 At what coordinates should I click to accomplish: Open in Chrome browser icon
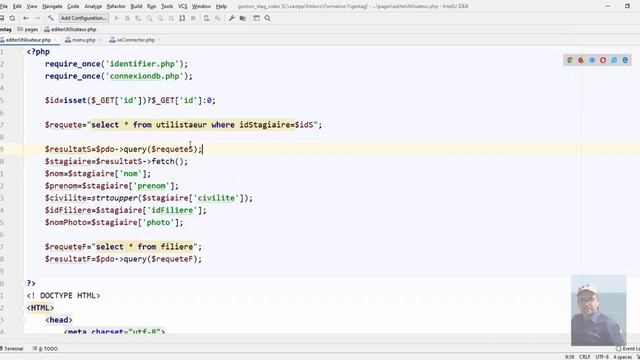[x=570, y=60]
